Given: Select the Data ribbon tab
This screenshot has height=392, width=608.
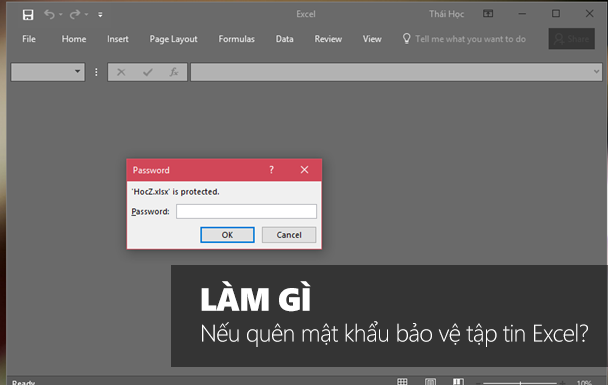Looking at the screenshot, I should [x=284, y=39].
